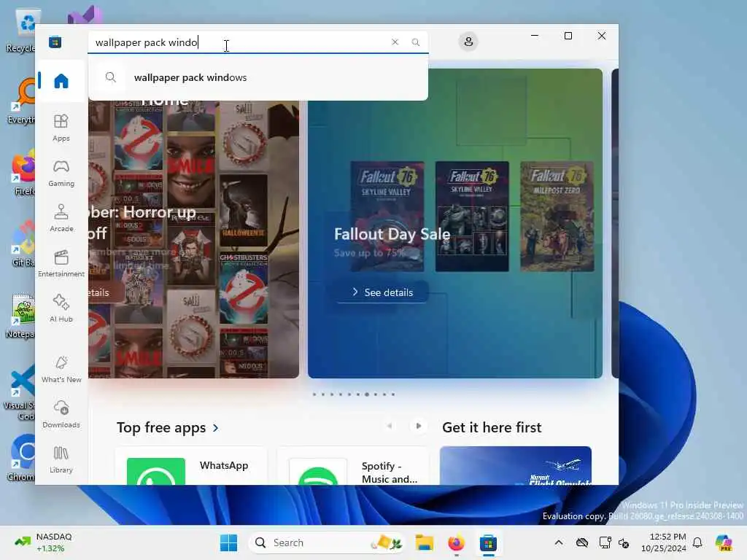Click the cloud sync tray icon

581,542
